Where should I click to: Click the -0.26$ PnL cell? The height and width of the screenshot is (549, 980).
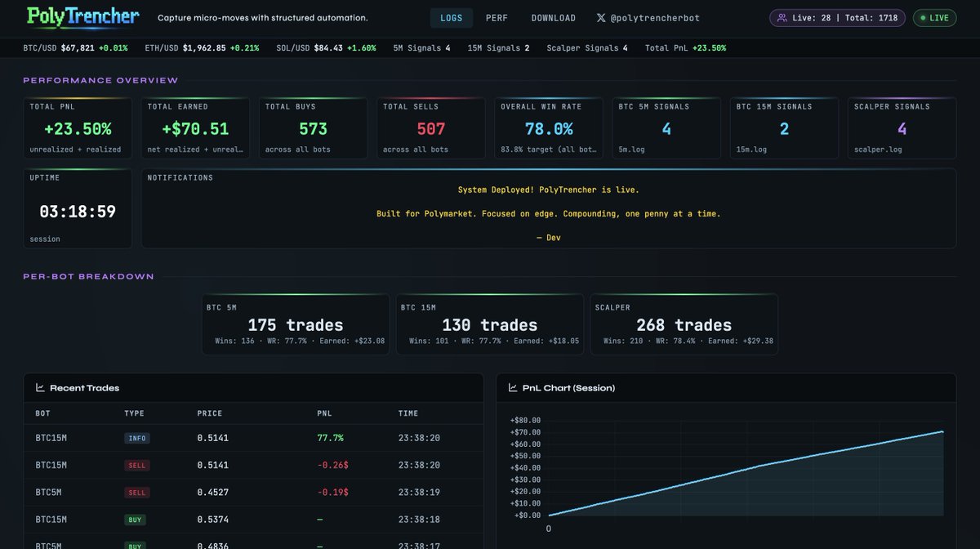(x=333, y=465)
